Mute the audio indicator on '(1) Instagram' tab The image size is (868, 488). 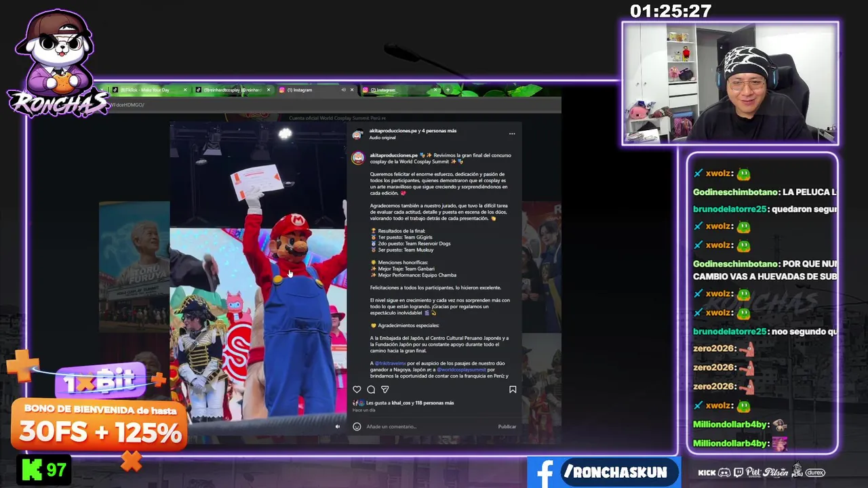343,89
